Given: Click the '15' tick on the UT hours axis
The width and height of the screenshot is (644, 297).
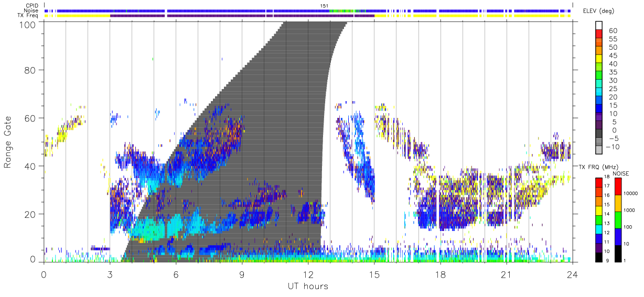Looking at the screenshot, I should pos(374,274).
